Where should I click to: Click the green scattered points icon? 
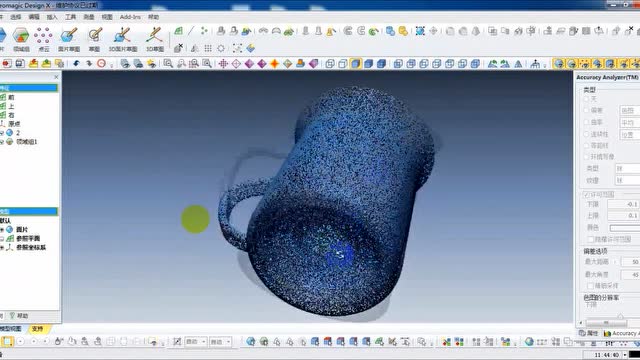pyautogui.click(x=204, y=31)
